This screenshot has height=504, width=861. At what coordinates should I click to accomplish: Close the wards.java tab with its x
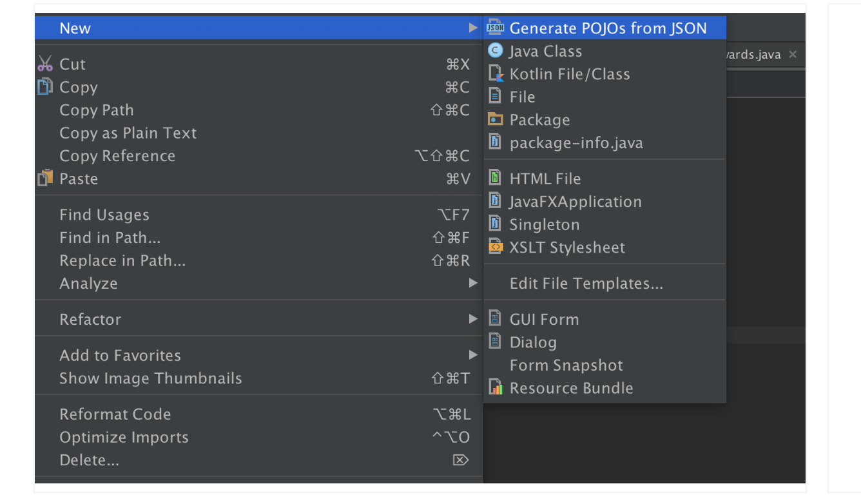click(792, 54)
